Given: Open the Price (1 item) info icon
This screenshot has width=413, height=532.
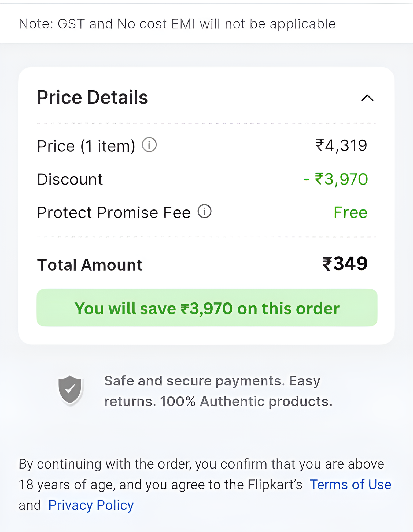Looking at the screenshot, I should click(x=149, y=145).
